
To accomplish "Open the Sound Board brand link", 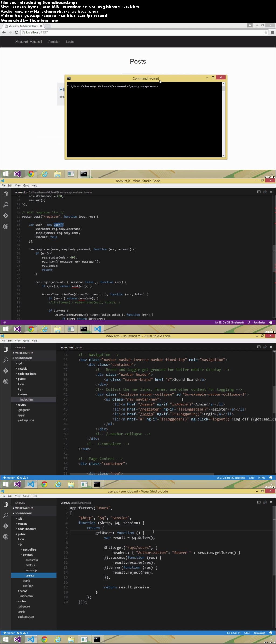I will point(29,42).
